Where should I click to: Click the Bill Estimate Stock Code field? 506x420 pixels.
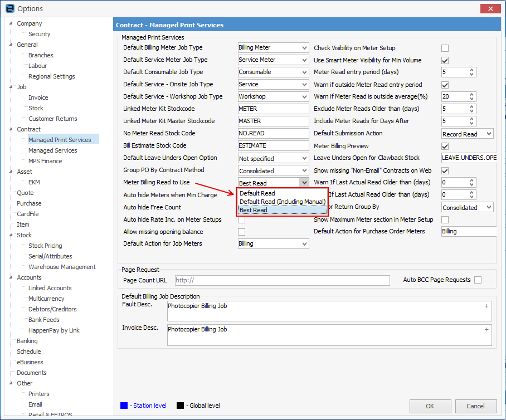click(x=273, y=146)
